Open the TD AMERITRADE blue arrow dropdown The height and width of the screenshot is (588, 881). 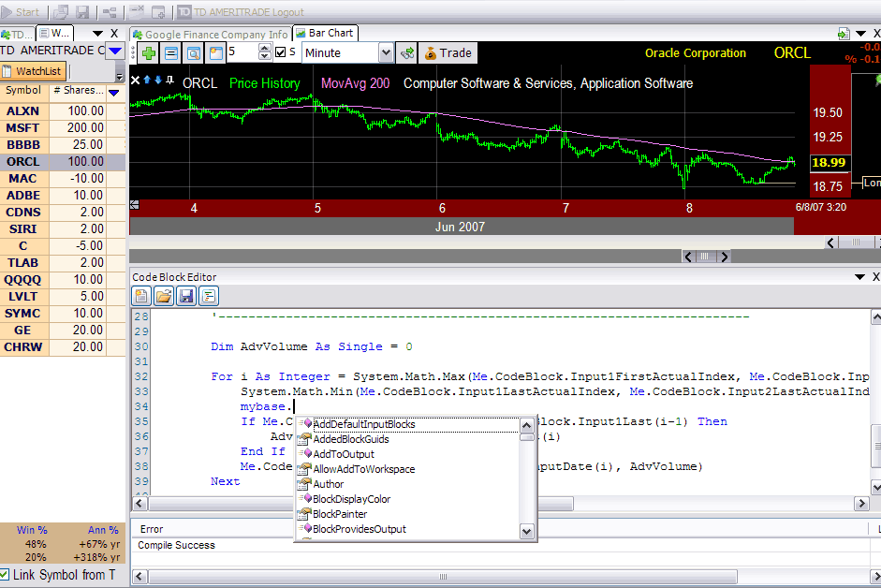115,51
